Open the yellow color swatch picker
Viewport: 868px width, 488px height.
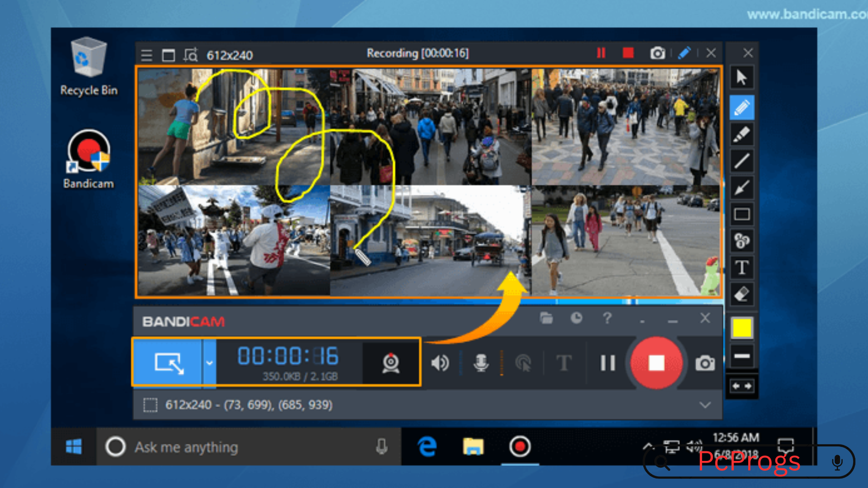click(x=742, y=328)
